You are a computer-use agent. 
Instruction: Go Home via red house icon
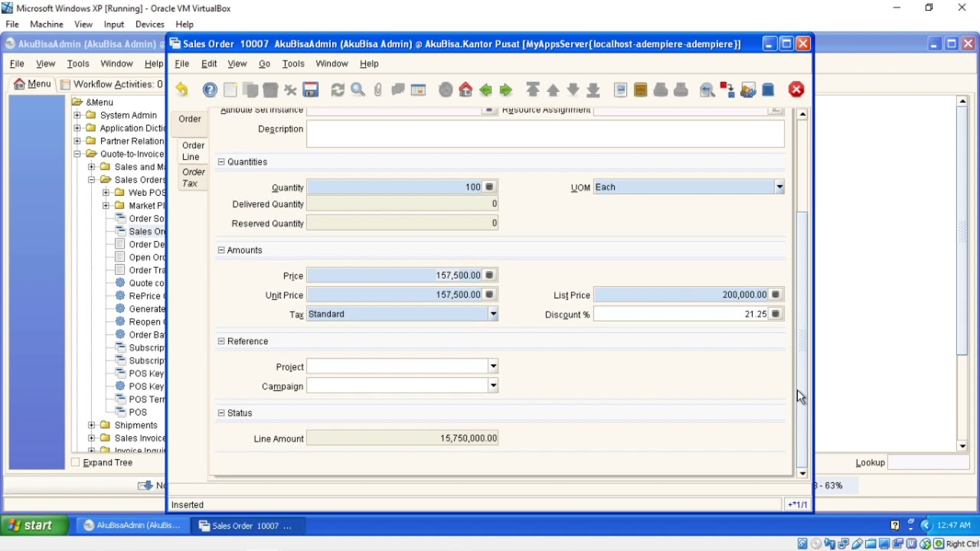point(465,90)
